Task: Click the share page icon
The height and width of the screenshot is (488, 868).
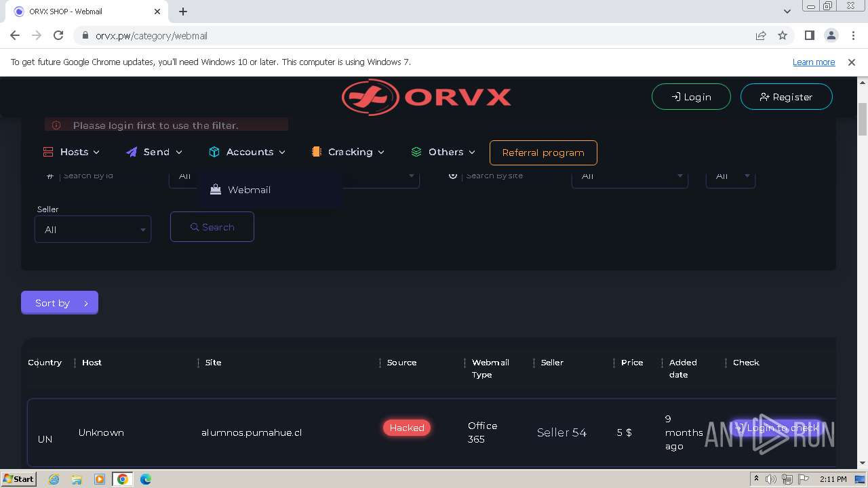Action: point(761,35)
